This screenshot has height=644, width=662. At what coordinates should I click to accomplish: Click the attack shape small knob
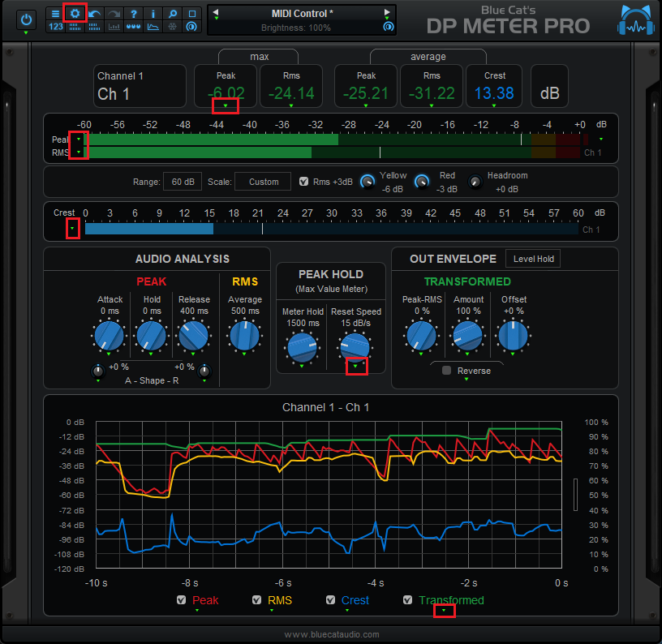pos(98,371)
